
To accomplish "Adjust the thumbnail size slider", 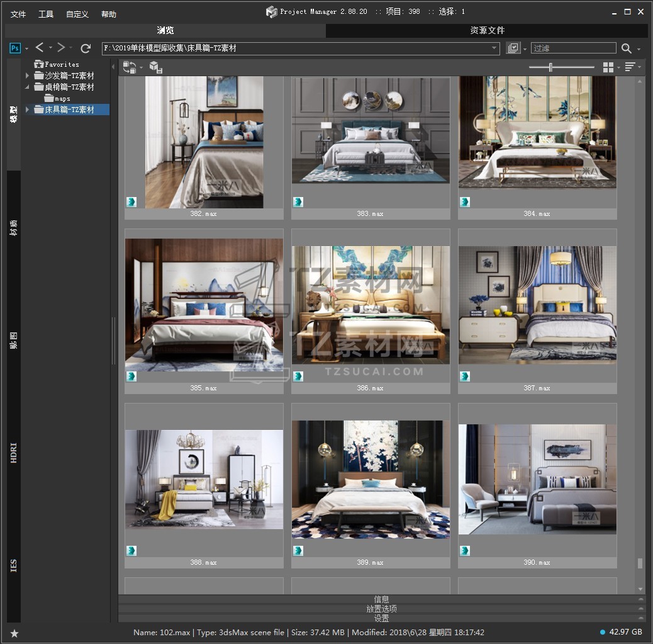I will [x=550, y=67].
